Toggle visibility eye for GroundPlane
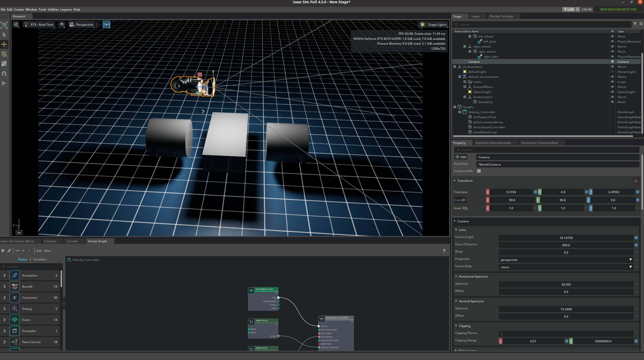The height and width of the screenshot is (360, 644). 612,87
